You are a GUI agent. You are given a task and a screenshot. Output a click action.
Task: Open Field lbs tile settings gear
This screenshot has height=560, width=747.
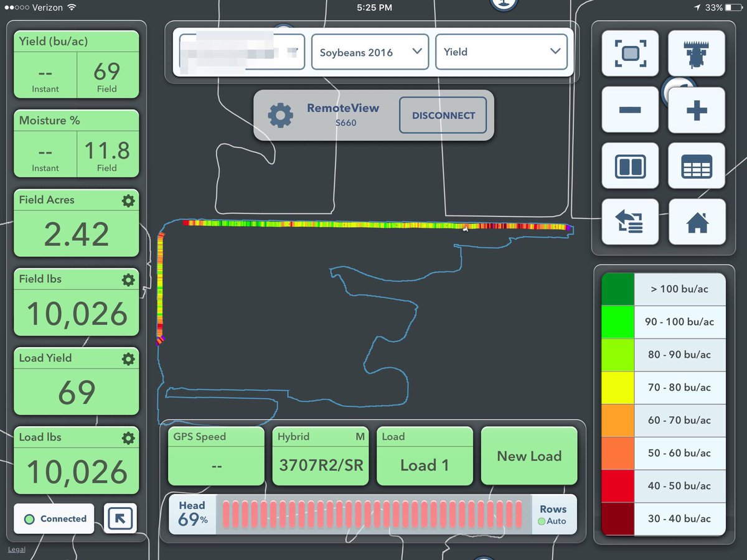click(128, 279)
